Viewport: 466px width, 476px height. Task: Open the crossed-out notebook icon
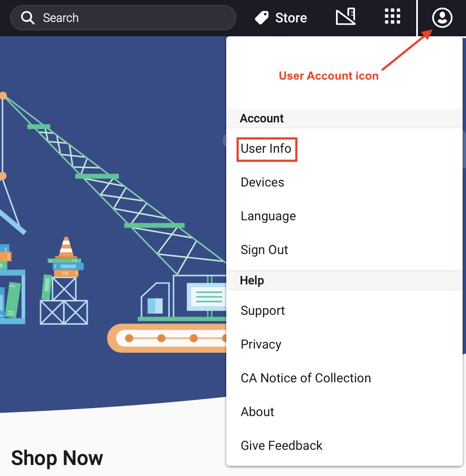[346, 16]
